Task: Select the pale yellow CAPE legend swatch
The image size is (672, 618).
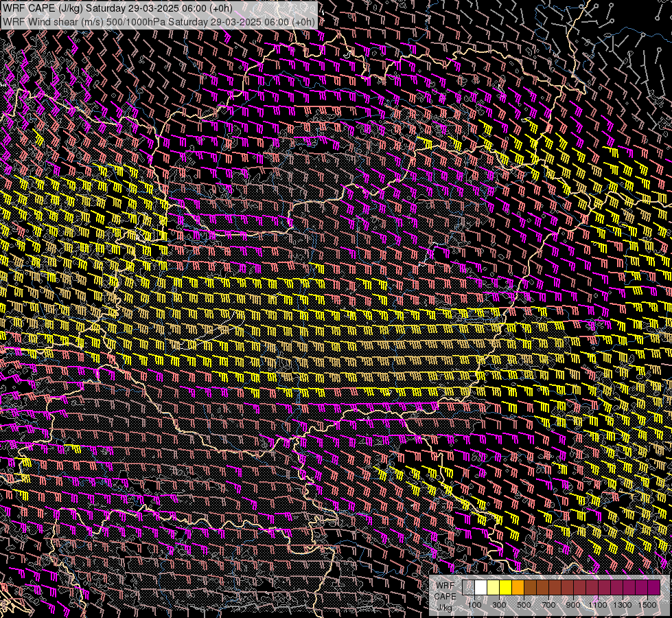Action: click(x=494, y=587)
